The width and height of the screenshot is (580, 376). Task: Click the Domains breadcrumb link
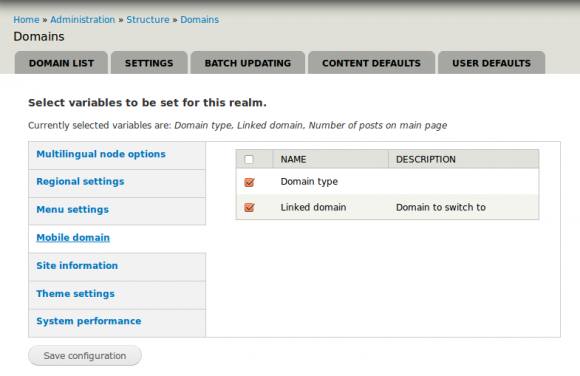[199, 20]
